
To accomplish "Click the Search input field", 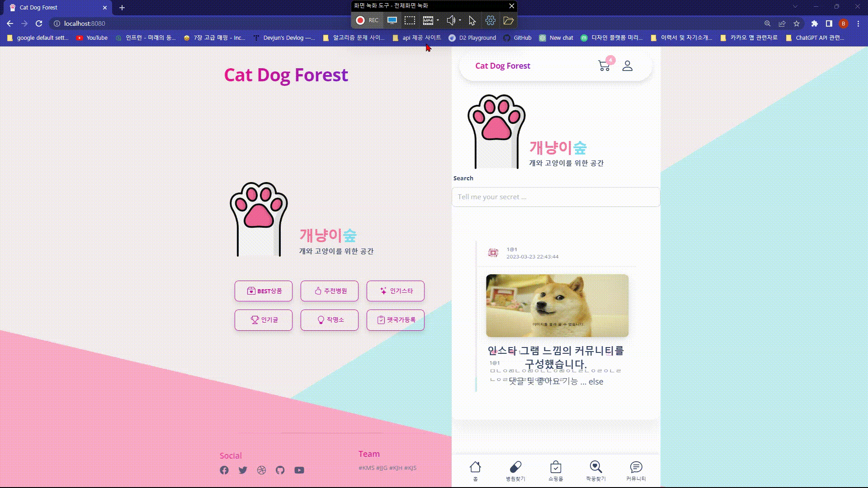I will (x=556, y=197).
